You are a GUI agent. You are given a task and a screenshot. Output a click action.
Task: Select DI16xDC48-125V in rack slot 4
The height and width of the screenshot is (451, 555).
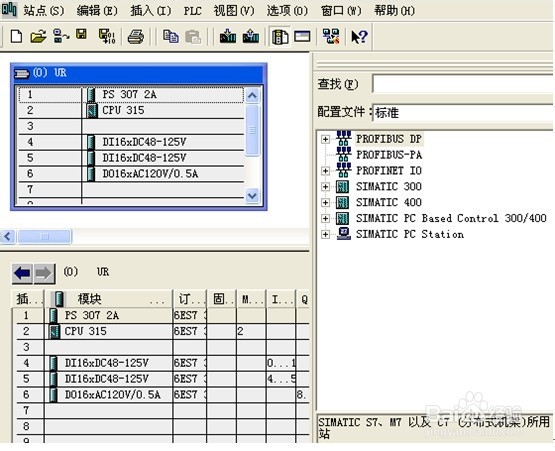(131, 142)
